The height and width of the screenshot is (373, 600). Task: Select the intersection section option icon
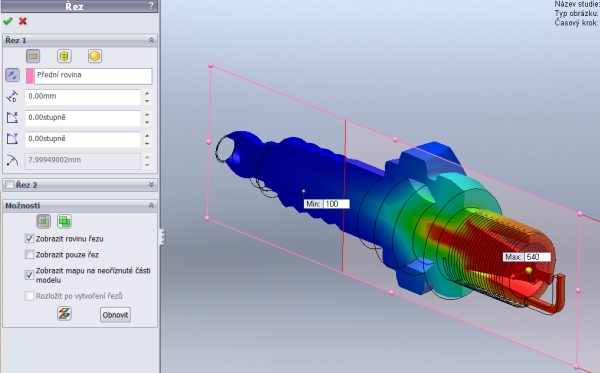(x=64, y=222)
